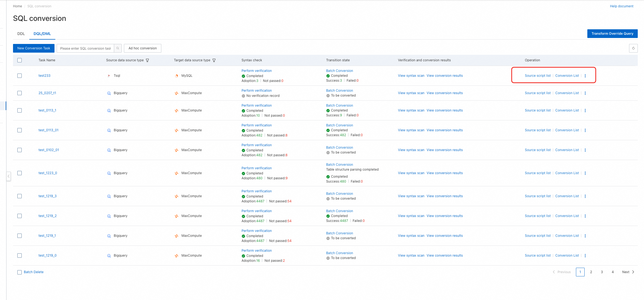The width and height of the screenshot is (644, 300).
Task: Switch to the DDL tab
Action: 21,34
